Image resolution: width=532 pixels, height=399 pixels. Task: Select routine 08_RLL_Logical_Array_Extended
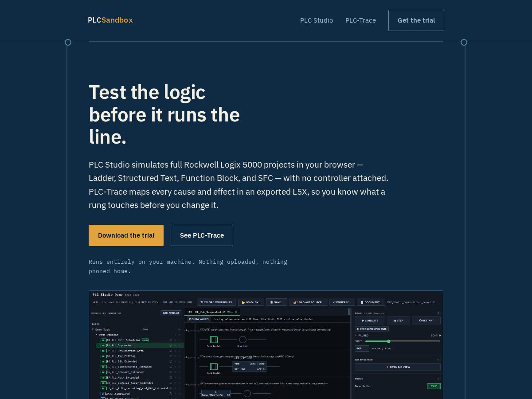pos(129,383)
